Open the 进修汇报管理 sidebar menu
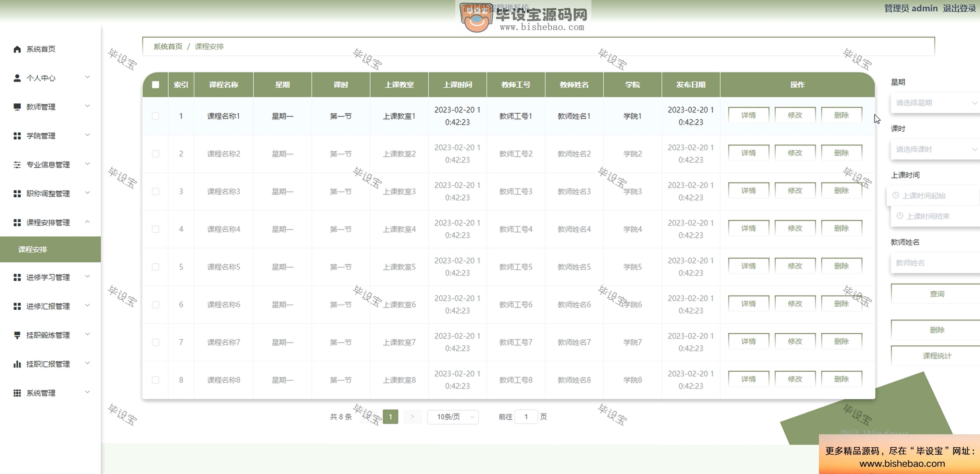 click(x=50, y=306)
